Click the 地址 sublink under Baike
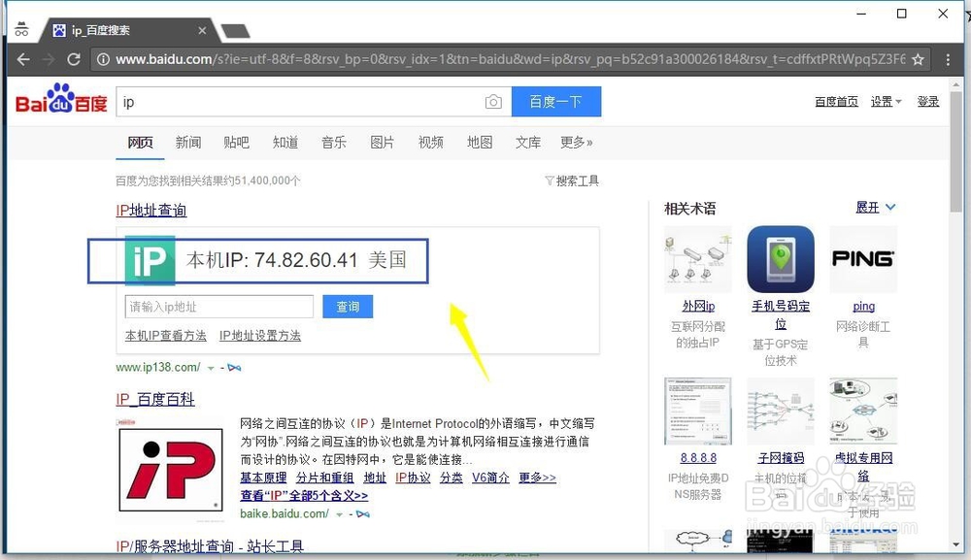Viewport: 971px width, 560px height. coord(375,478)
